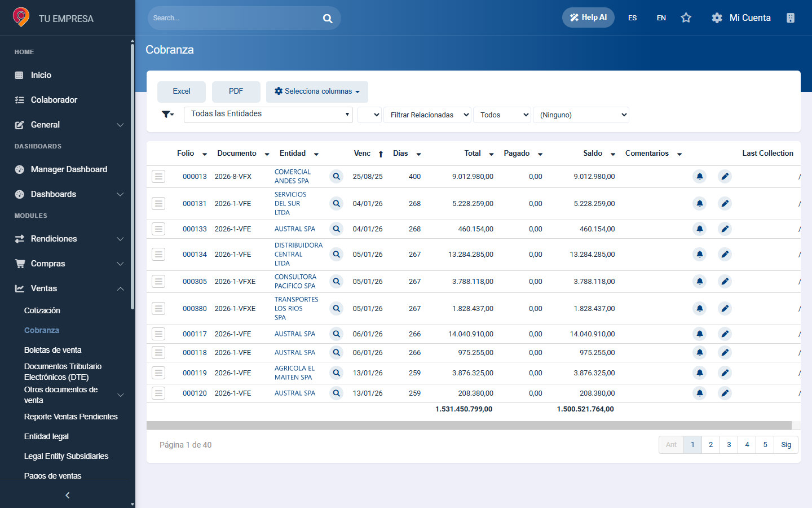Export table with PDF button

pos(236,91)
